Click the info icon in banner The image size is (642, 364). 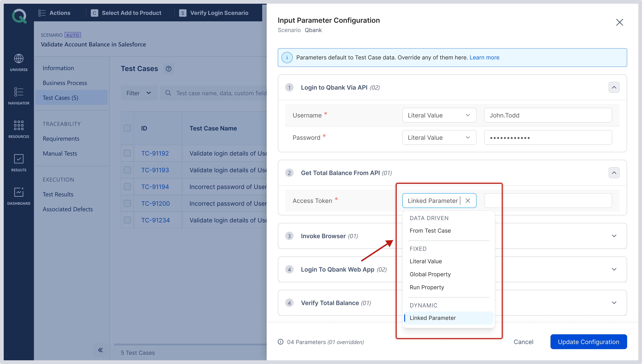coord(287,58)
